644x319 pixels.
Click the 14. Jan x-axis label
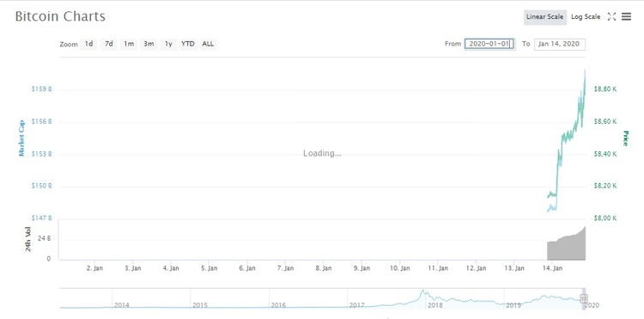tap(552, 268)
